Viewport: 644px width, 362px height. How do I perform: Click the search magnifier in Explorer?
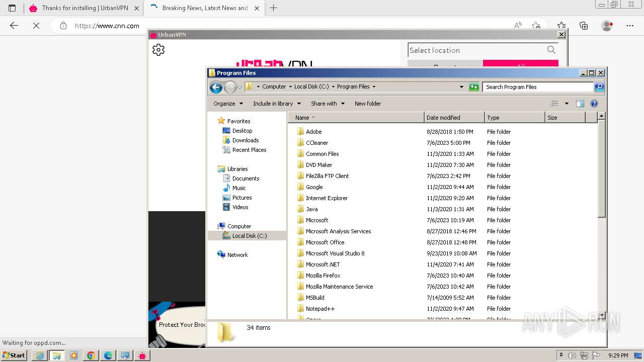coord(599,87)
